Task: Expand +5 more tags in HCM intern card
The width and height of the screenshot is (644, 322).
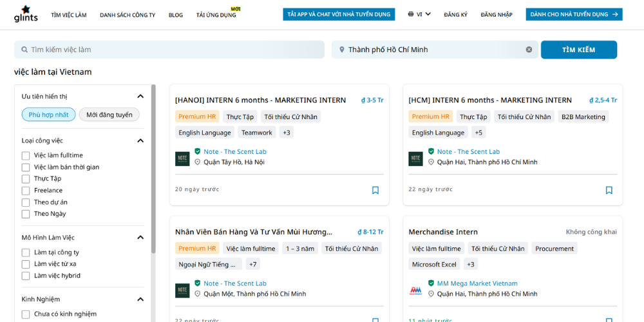Action: pos(478,132)
